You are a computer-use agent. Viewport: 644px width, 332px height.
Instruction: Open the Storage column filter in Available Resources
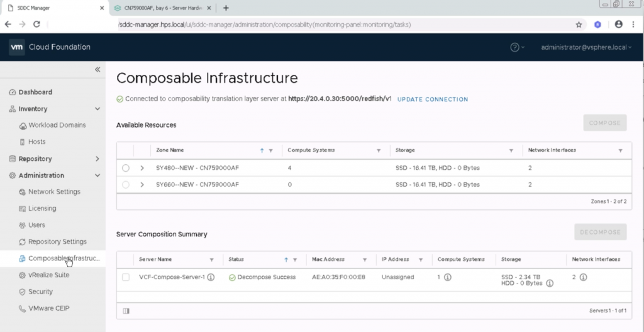click(x=511, y=151)
